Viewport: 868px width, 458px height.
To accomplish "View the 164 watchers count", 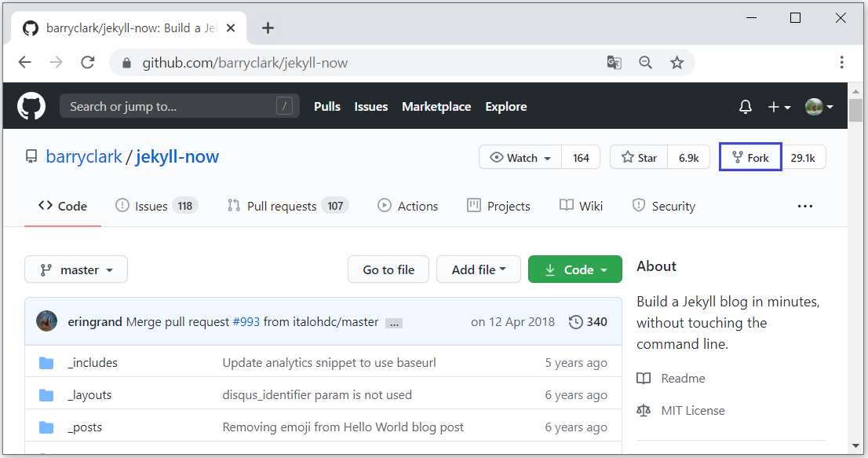I will pyautogui.click(x=581, y=158).
